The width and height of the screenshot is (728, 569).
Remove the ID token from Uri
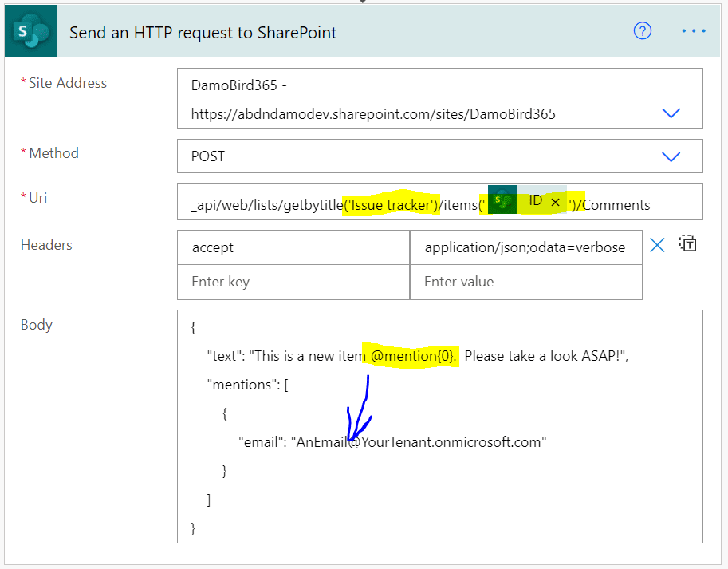point(556,203)
